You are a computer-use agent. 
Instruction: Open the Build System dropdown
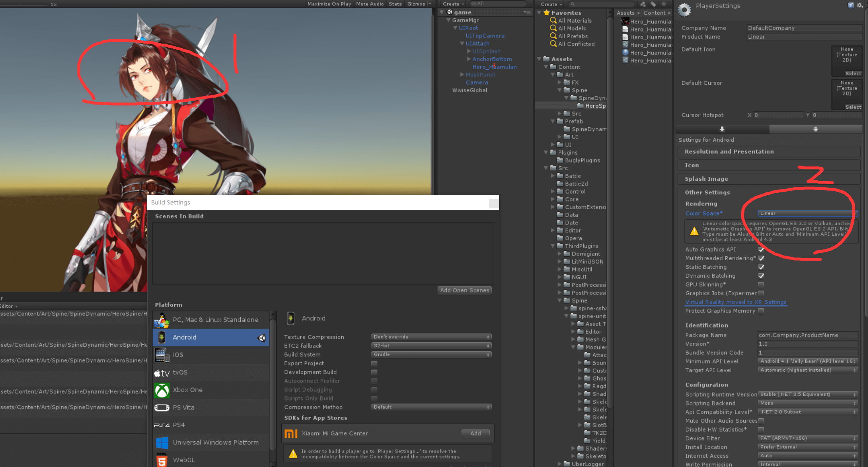pos(431,354)
